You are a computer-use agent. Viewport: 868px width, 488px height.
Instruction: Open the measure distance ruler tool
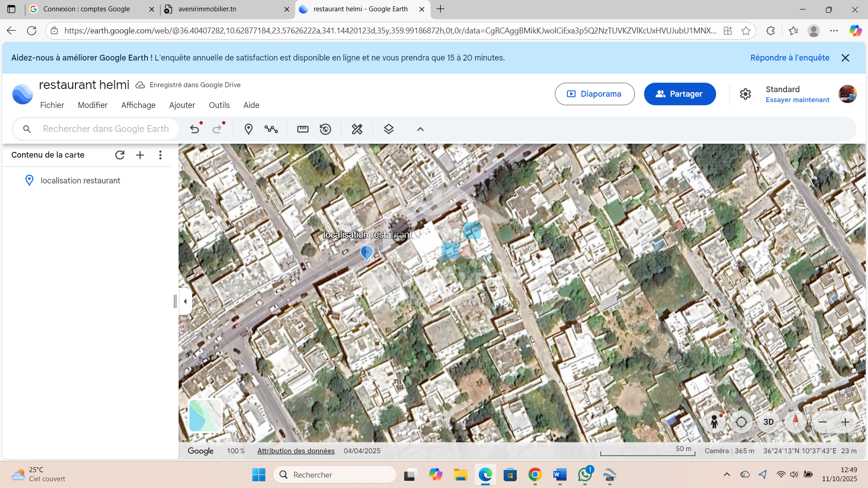coord(302,129)
